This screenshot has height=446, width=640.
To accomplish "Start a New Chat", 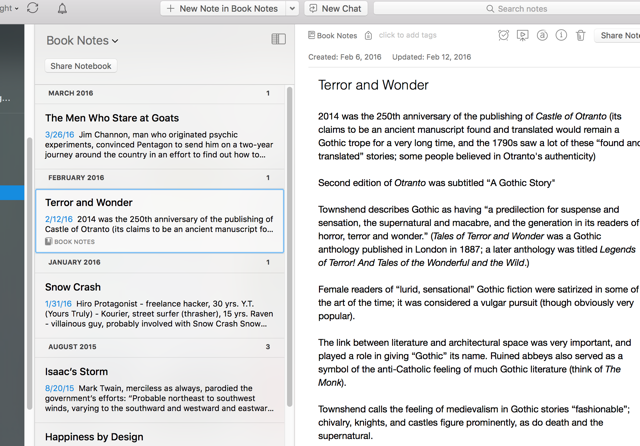I will [x=336, y=9].
